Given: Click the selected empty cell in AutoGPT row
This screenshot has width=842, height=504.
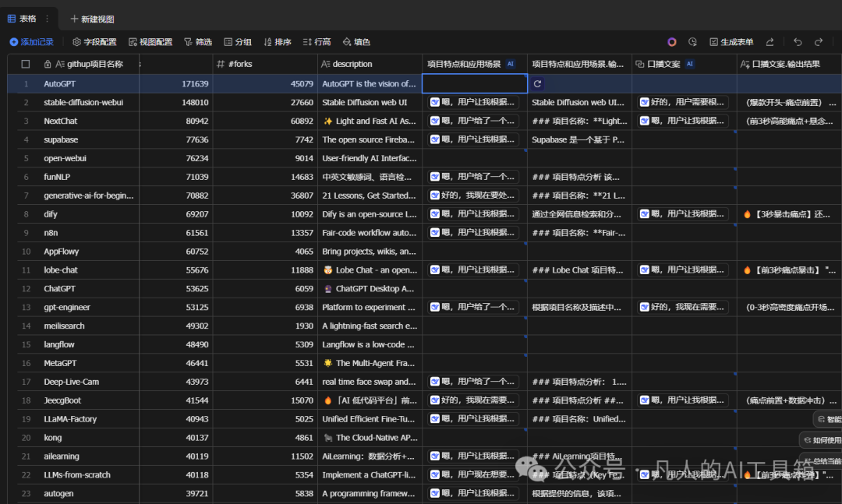Looking at the screenshot, I should pyautogui.click(x=475, y=83).
